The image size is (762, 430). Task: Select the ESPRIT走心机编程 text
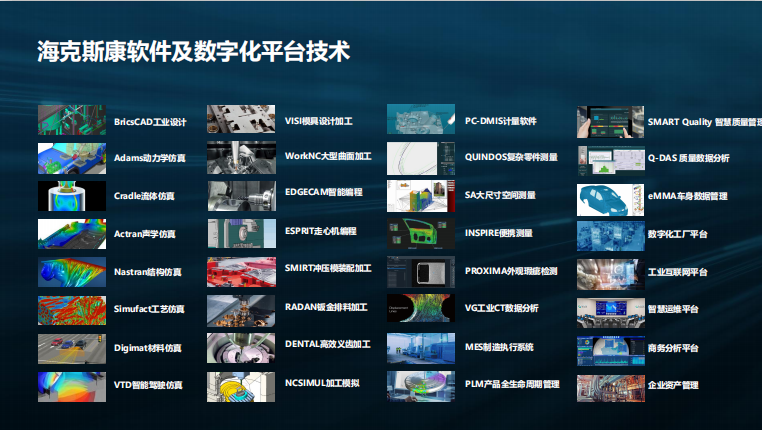click(x=321, y=231)
